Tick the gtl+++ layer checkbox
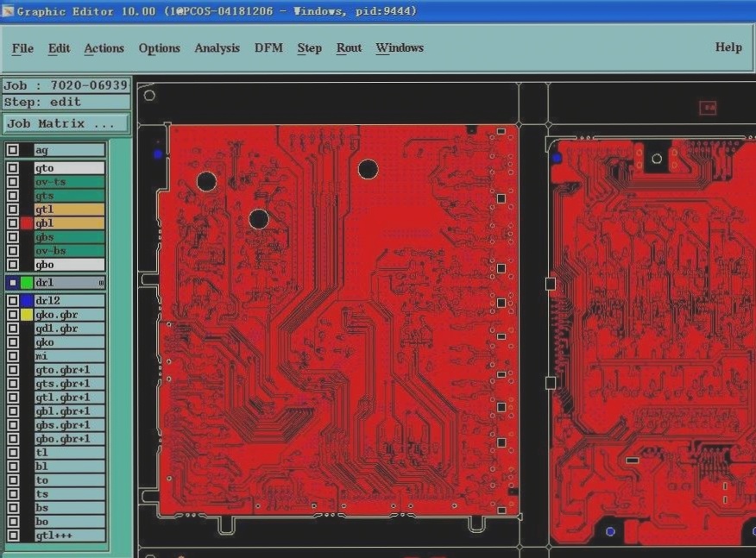The image size is (756, 558). point(13,536)
